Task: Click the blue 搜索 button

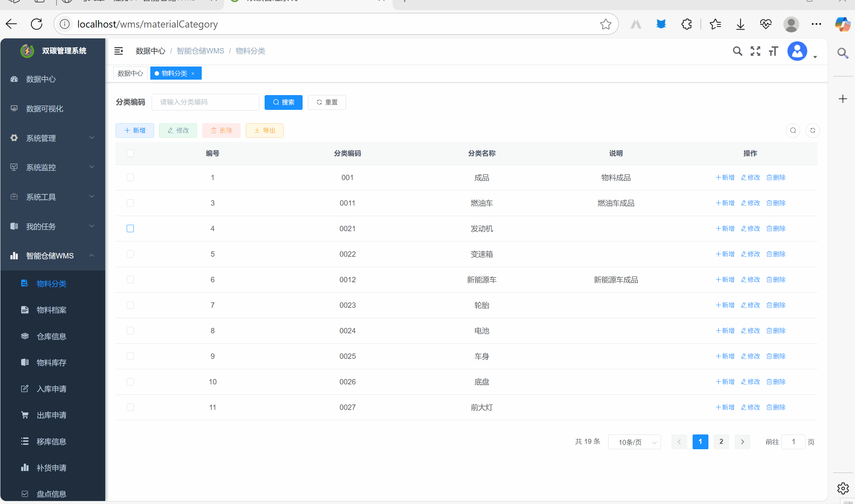Action: [x=283, y=102]
